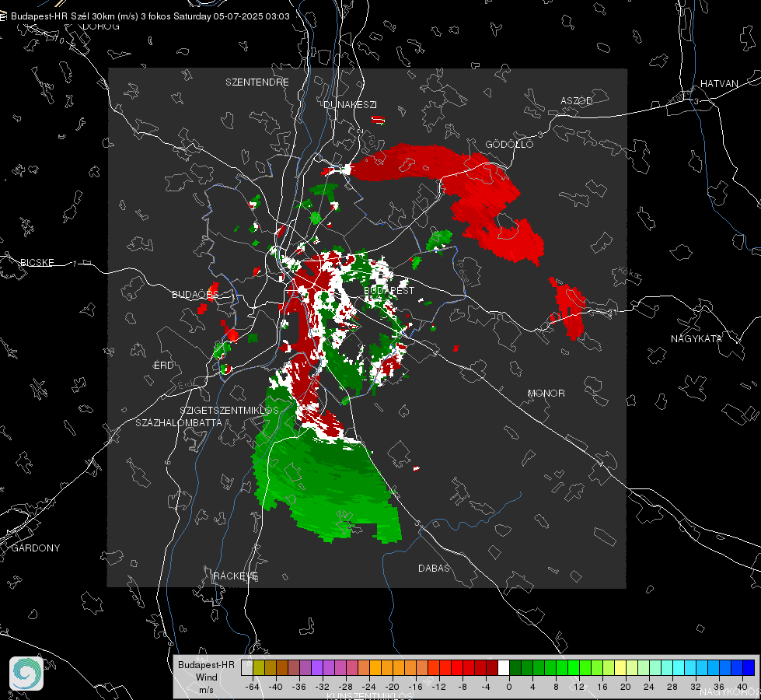Click the white zero-velocity legend swatch
Image resolution: width=761 pixels, height=700 pixels.
[x=504, y=667]
